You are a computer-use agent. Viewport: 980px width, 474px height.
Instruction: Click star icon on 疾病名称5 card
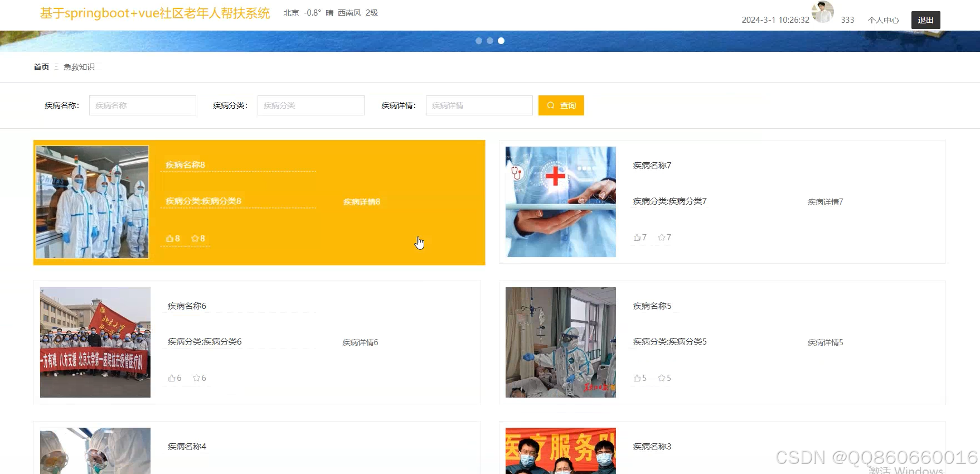[662, 378]
